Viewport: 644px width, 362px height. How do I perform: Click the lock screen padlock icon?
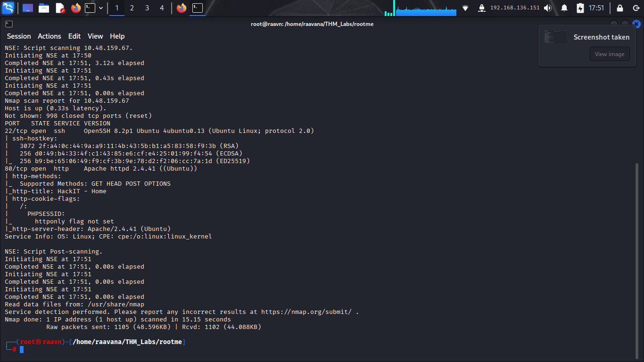[x=620, y=8]
